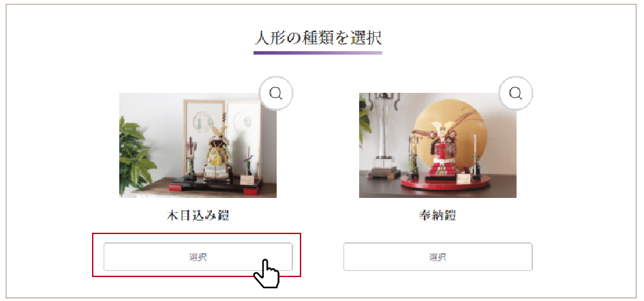Click the magnifier icon above 木目込み鎧 photo
Viewport: 644px width, 301px height.
pos(276,94)
